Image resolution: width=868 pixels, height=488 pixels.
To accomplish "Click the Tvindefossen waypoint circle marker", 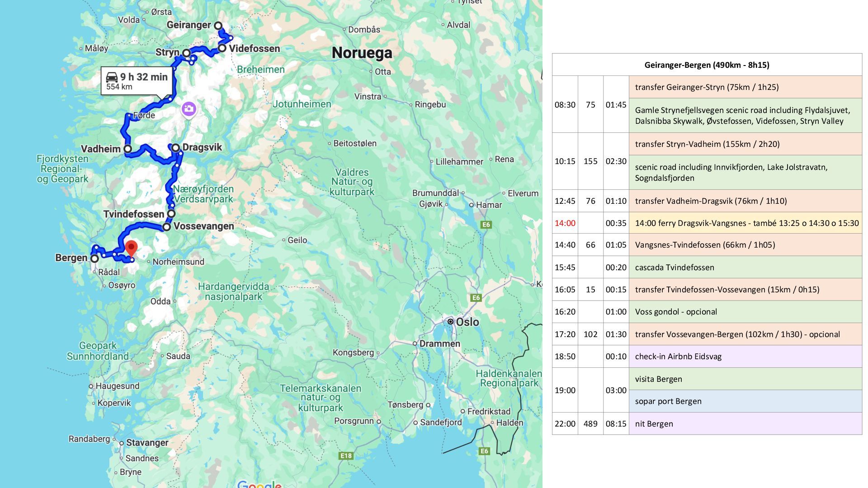I will coord(171,214).
